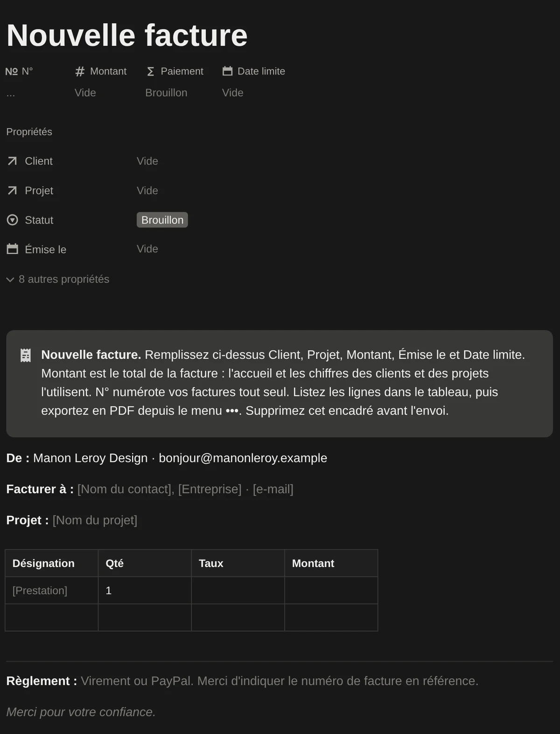
Task: Click the receipt icon in the callout box
Action: pos(26,355)
